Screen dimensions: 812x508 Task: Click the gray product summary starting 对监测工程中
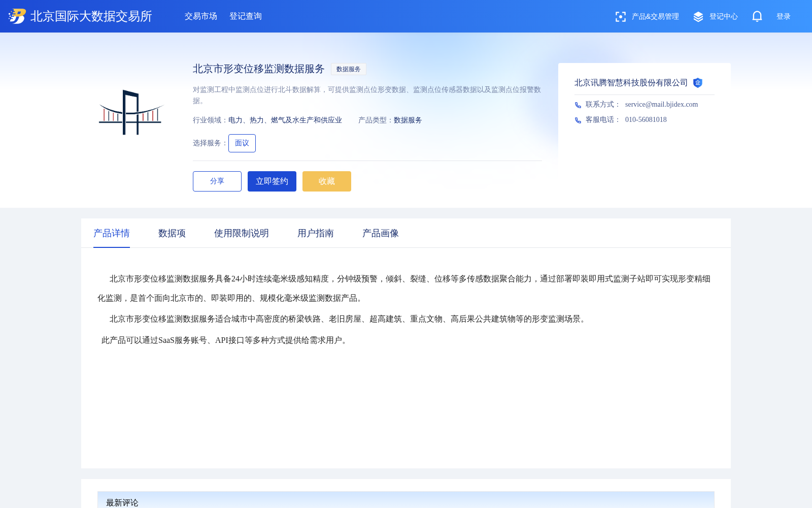point(367,95)
